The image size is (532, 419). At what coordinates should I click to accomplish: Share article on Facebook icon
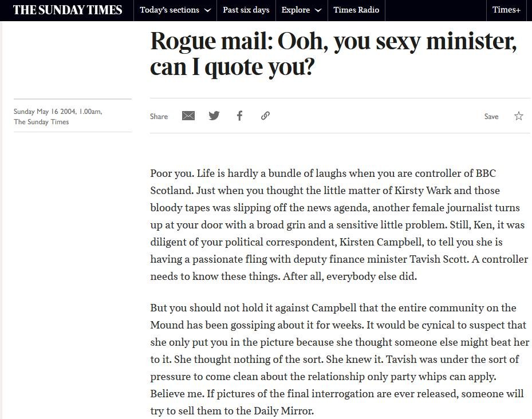239,116
